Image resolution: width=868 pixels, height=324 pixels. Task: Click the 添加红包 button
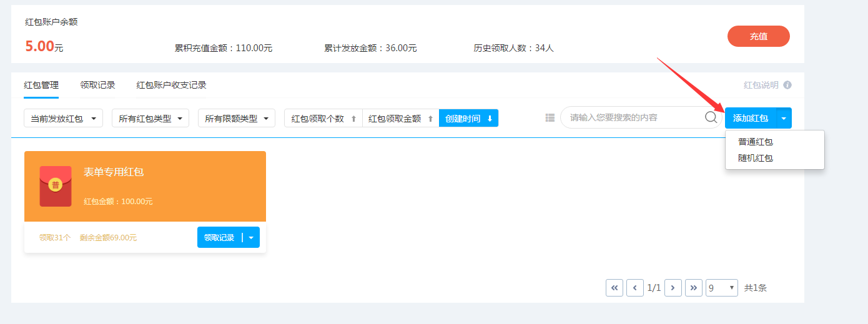[x=751, y=118]
